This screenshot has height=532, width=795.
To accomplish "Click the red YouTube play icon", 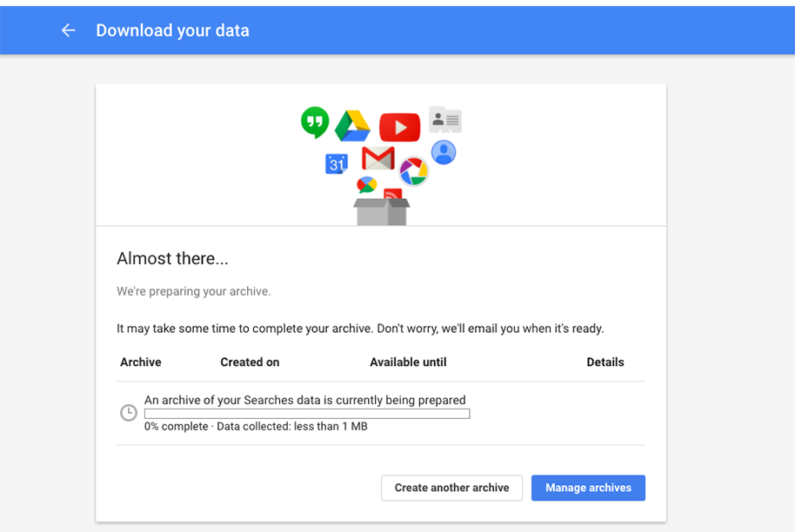I will pyautogui.click(x=400, y=127).
